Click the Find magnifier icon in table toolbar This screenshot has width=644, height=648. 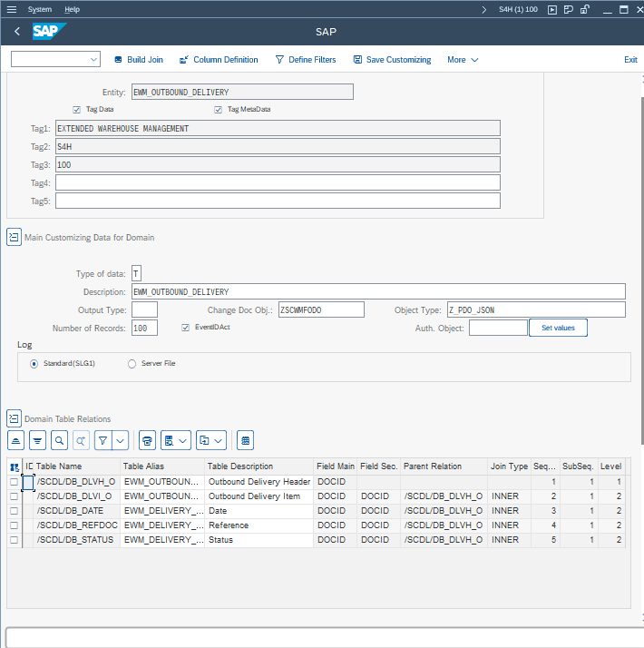[59, 440]
